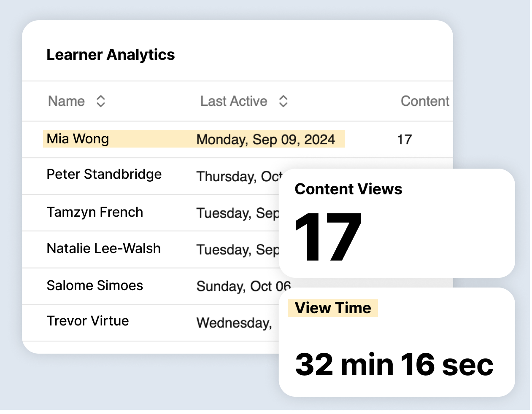Open Peter Standbridge's learner entry

(x=104, y=174)
